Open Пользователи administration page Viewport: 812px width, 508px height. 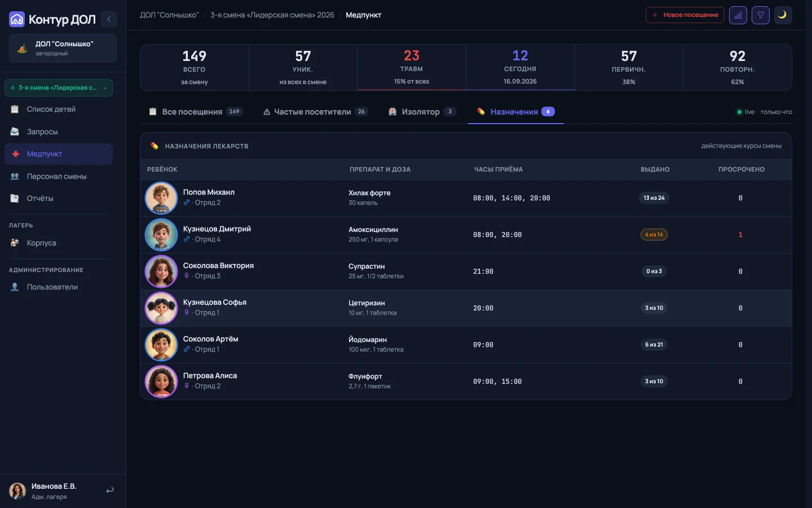(x=59, y=287)
